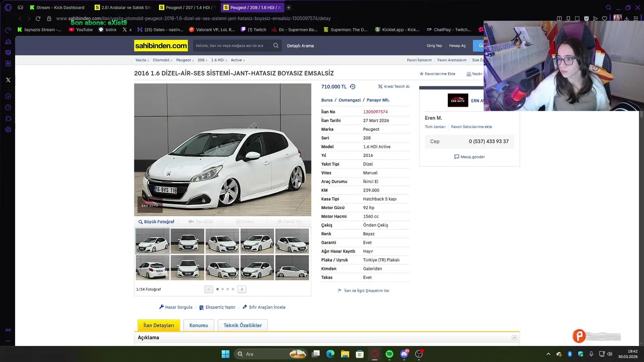Go to next photo thumbnails page arrow

pyautogui.click(x=242, y=289)
